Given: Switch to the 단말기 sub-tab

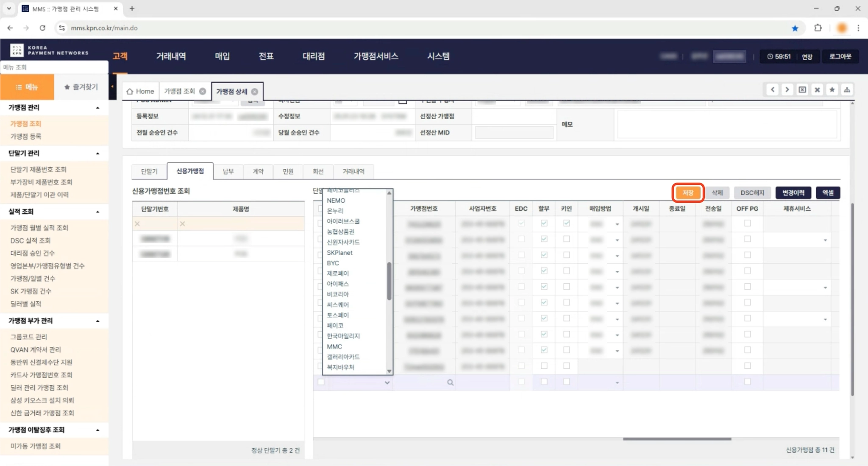Looking at the screenshot, I should [149, 171].
